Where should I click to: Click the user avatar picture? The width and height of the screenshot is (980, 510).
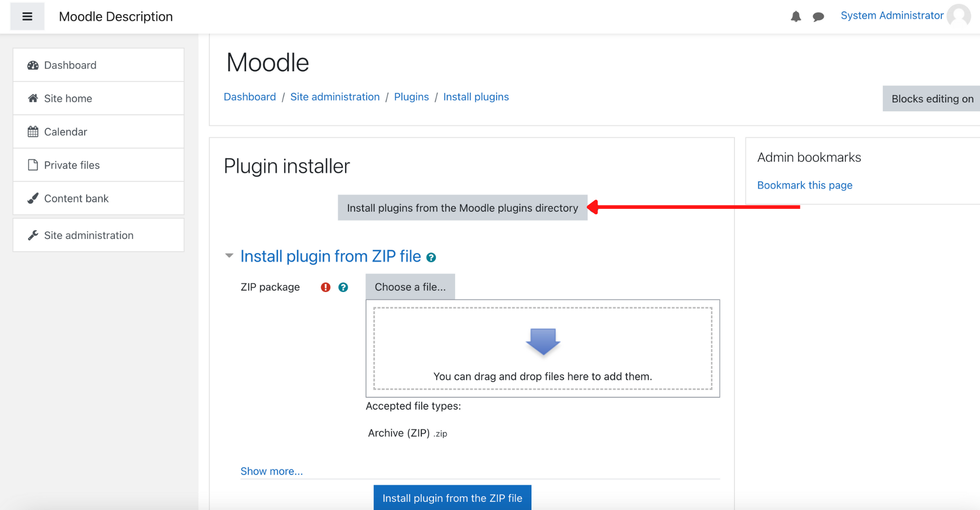(959, 16)
